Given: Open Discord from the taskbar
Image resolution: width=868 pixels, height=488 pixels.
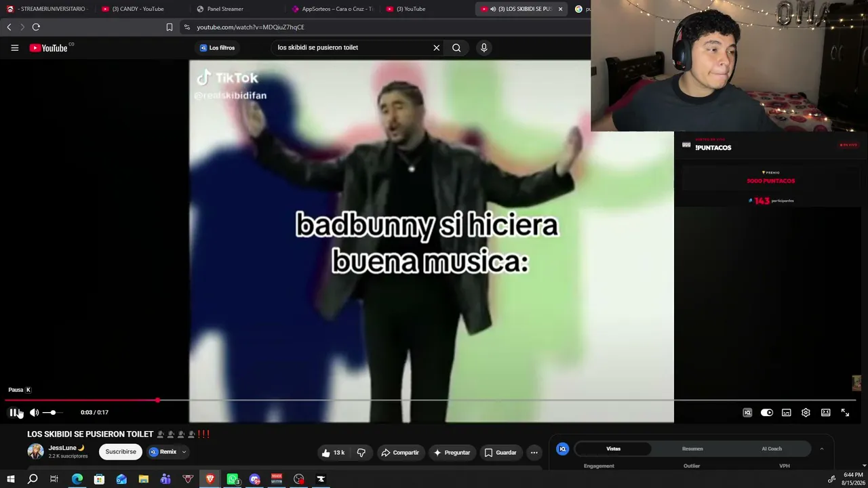Looking at the screenshot, I should [255, 479].
